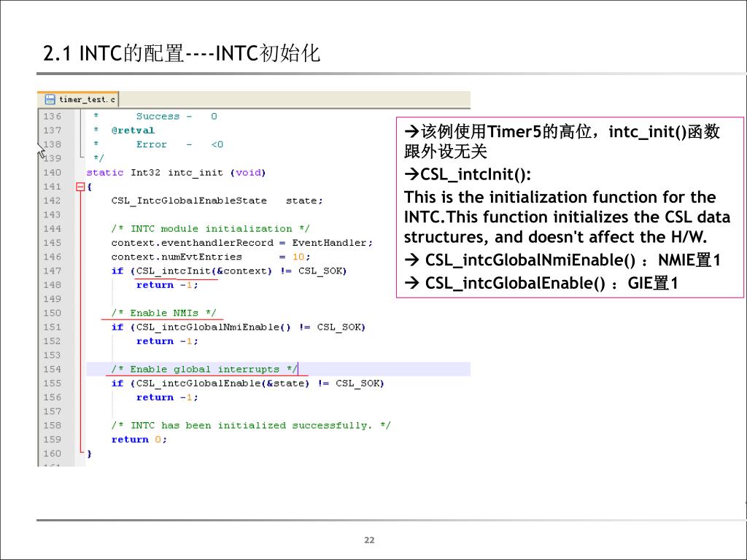Image resolution: width=747 pixels, height=560 pixels.
Task: Click the 'Error - <0' comment line
Action: point(179,144)
